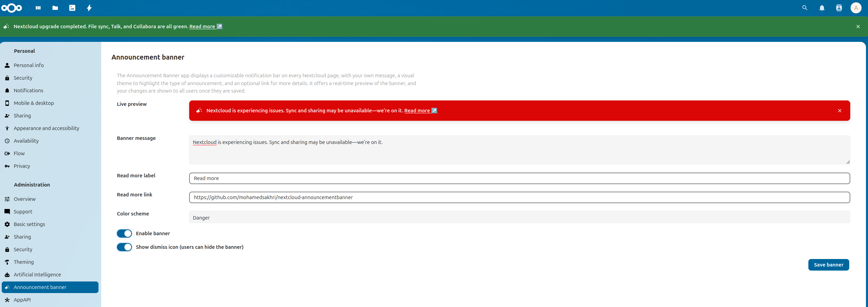Image resolution: width=868 pixels, height=307 pixels.
Task: Open personal Sharing settings
Action: (50, 116)
